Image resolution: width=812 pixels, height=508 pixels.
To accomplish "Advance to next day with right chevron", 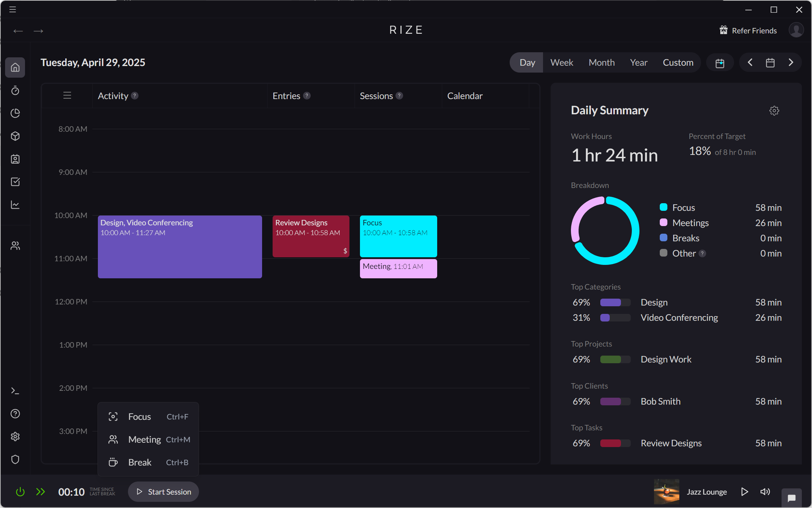I will [791, 62].
